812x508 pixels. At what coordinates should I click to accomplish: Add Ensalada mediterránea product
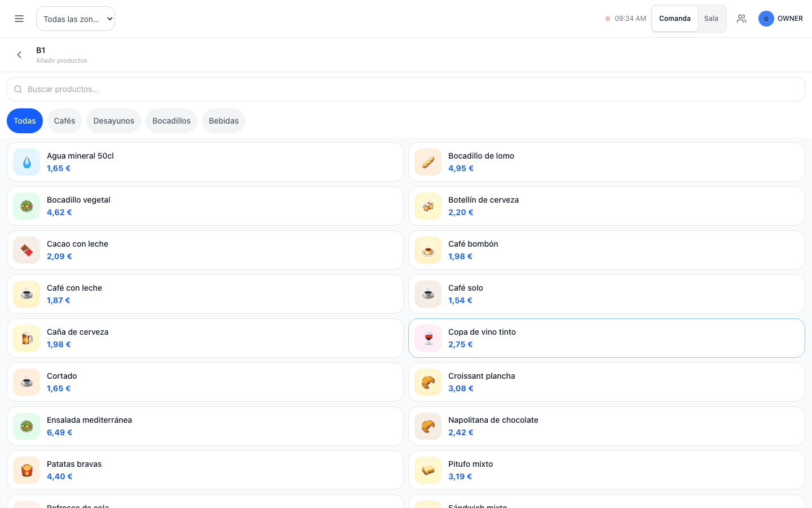205,426
